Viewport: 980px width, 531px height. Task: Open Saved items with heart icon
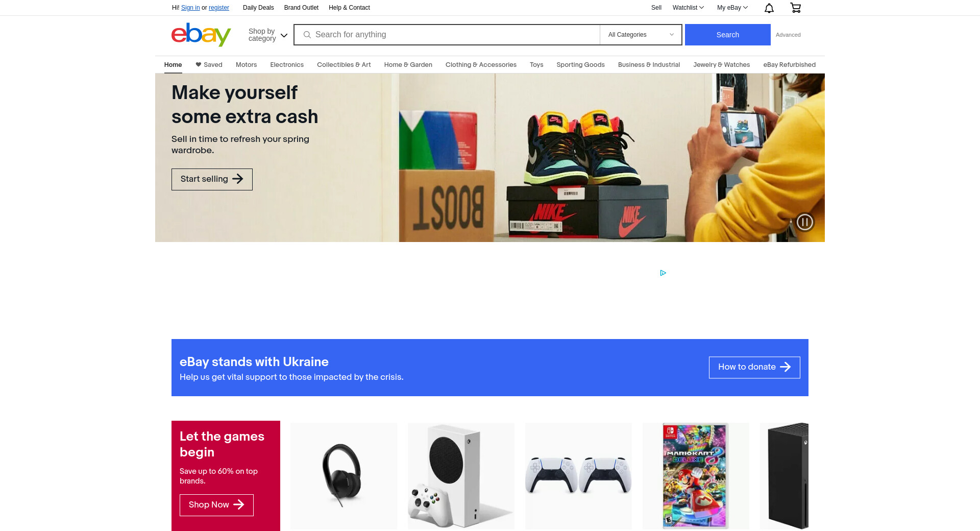[209, 65]
